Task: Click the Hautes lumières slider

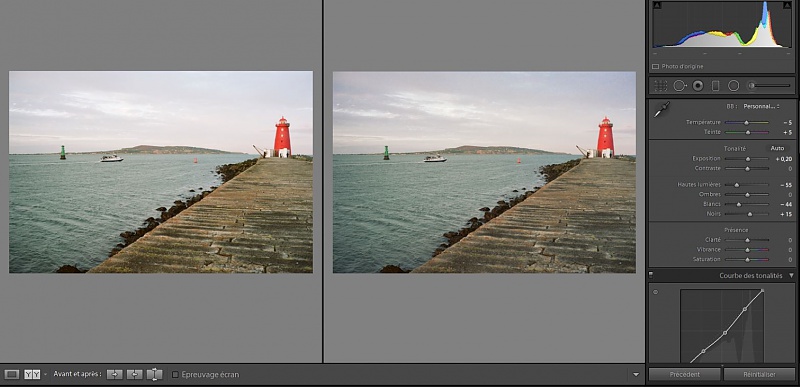Action: pyautogui.click(x=747, y=185)
